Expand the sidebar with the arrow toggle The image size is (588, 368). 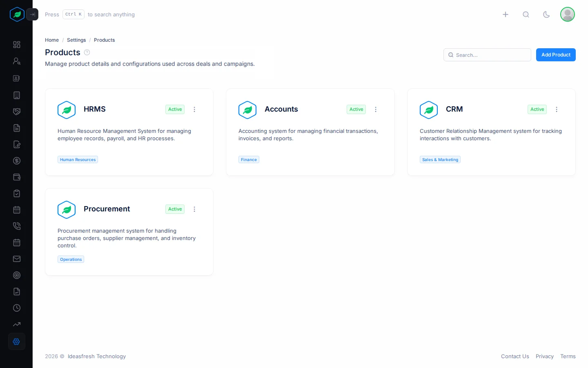[x=32, y=14]
